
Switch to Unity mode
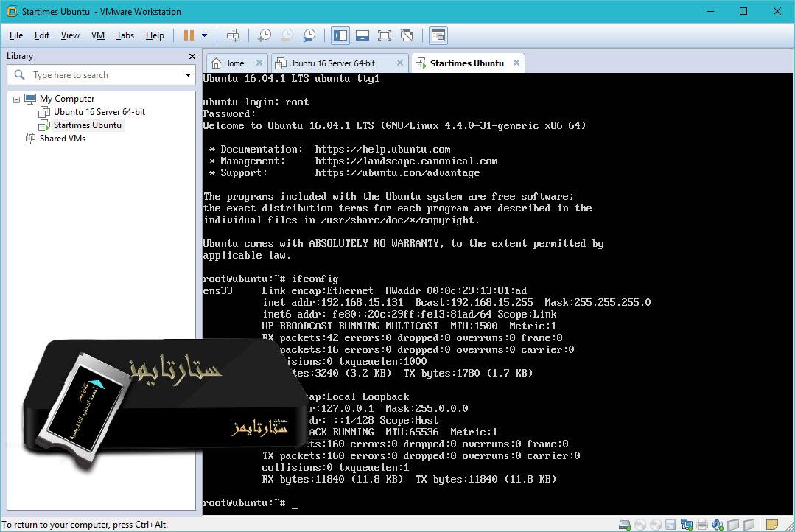(406, 35)
